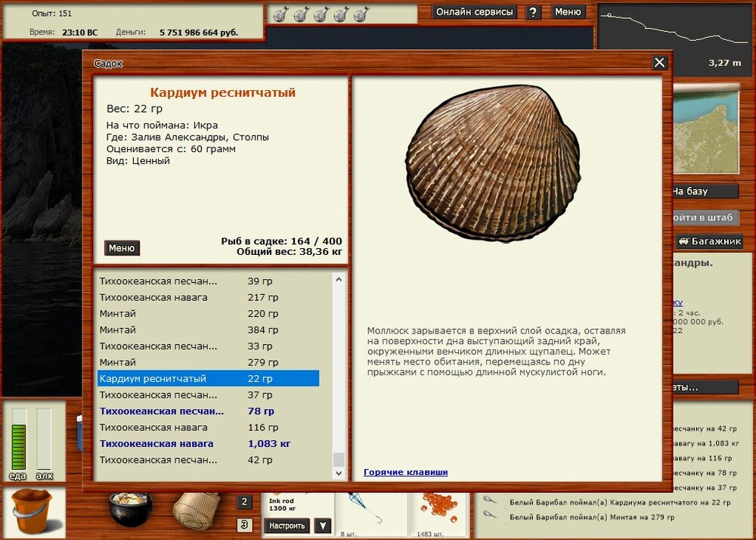Screen dimensions: 756x540
Task: Switch to tackle slot 2
Action: 245,502
